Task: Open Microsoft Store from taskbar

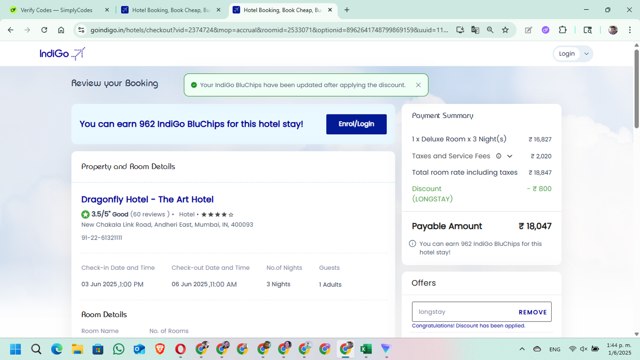Action: coord(98,349)
